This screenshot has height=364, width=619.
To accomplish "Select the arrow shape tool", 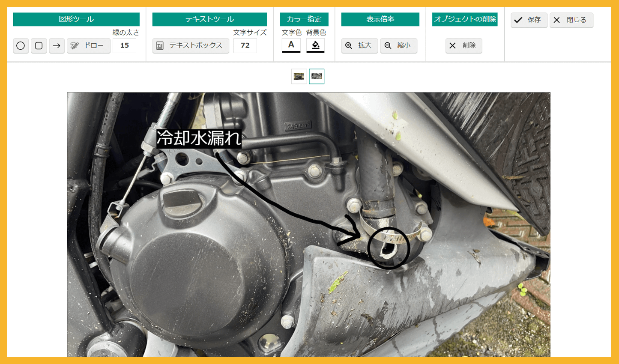I will click(57, 45).
